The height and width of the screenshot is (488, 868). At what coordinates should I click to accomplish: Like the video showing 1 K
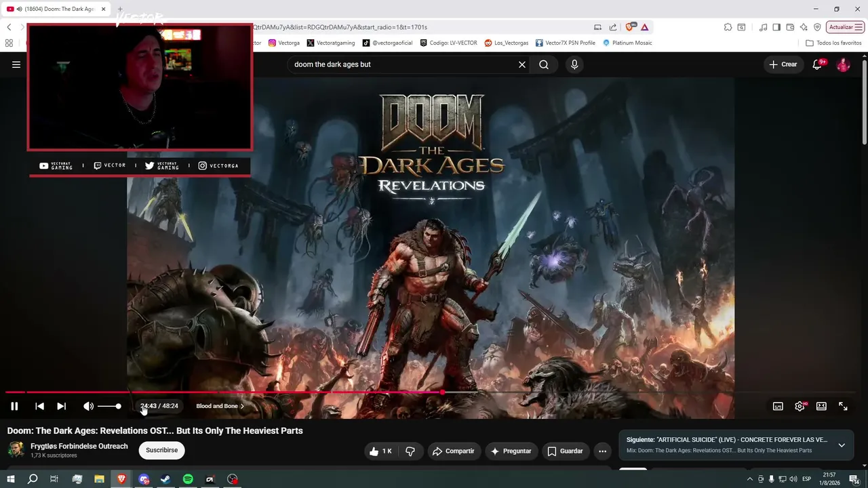380,451
